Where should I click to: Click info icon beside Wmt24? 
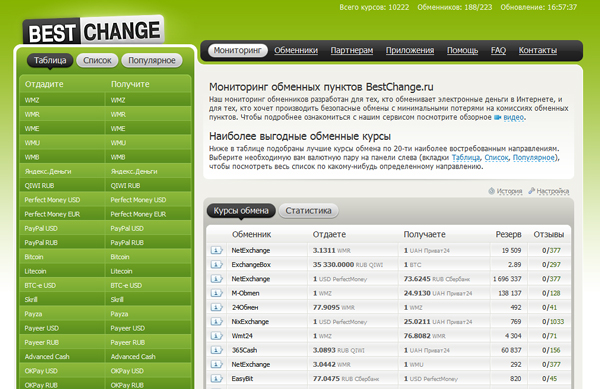click(216, 336)
